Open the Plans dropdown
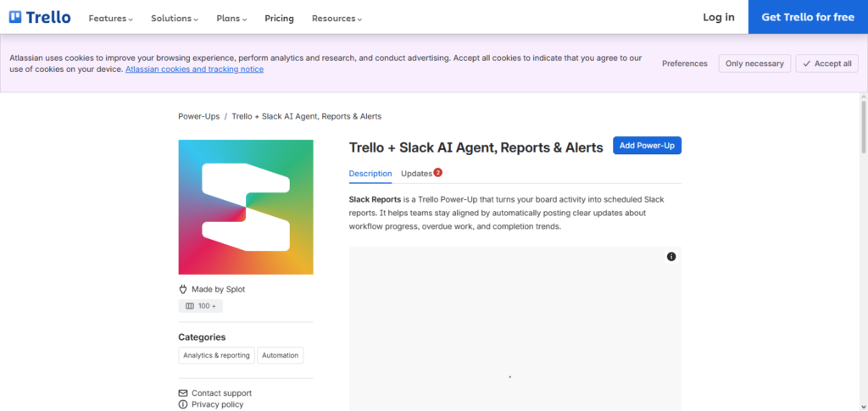The image size is (868, 411). coord(231,19)
